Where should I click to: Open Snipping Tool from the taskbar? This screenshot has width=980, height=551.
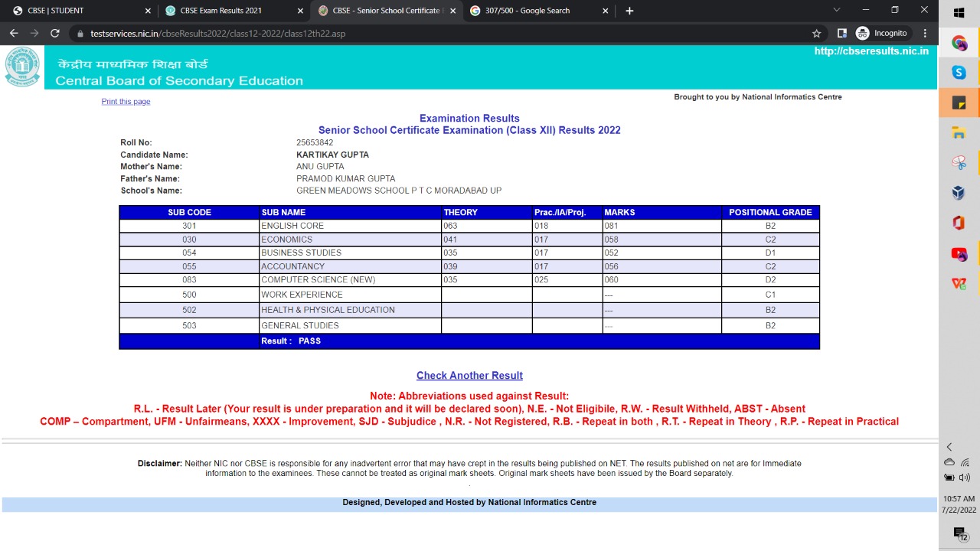point(959,163)
